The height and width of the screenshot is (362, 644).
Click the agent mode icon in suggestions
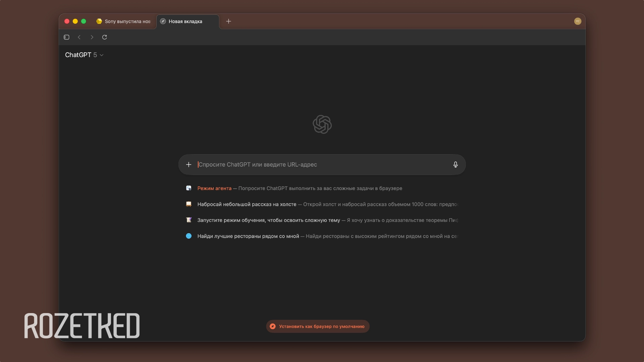(189, 188)
